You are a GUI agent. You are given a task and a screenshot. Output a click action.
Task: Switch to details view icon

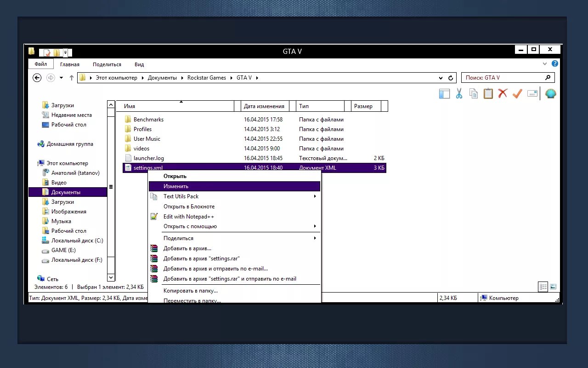[x=543, y=287]
